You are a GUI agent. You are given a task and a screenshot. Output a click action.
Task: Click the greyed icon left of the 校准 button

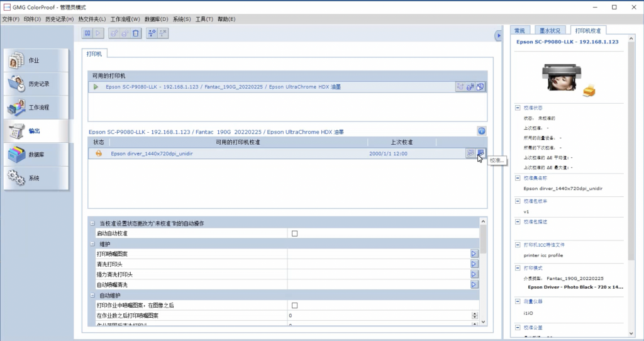470,154
